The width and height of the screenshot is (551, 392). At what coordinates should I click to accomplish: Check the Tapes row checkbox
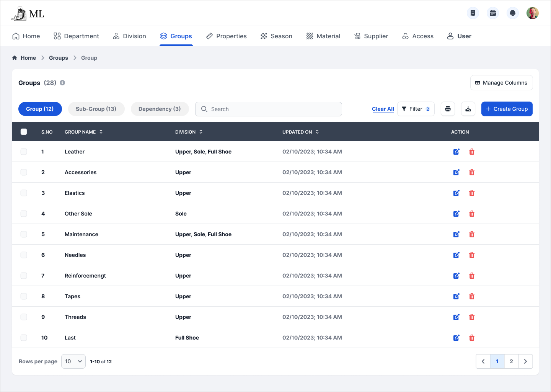(24, 296)
